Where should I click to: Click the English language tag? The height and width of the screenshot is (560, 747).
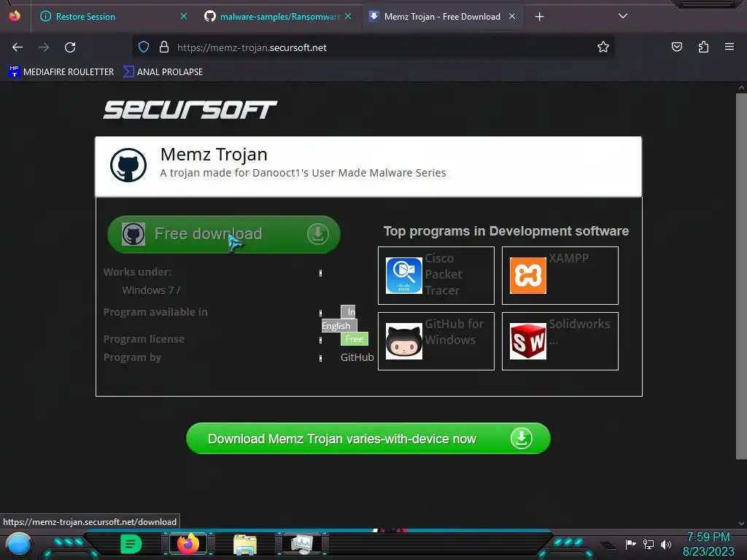pos(338,326)
